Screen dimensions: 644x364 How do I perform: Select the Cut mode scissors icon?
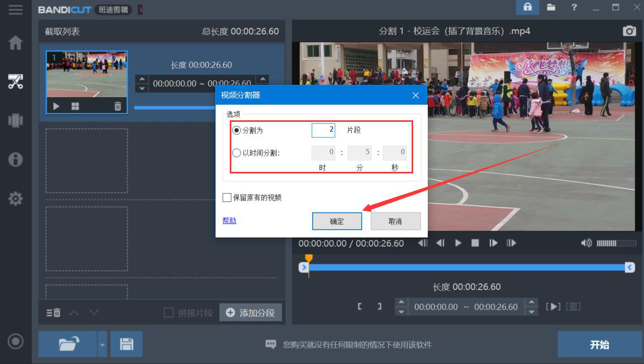(x=16, y=81)
